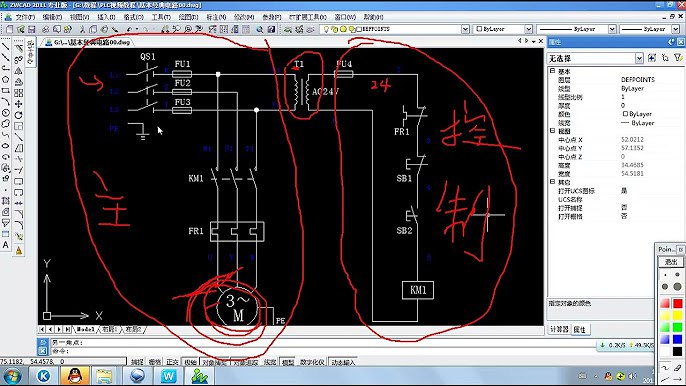
Task: Click the Pan realtime toolbar icon
Action: (165, 29)
